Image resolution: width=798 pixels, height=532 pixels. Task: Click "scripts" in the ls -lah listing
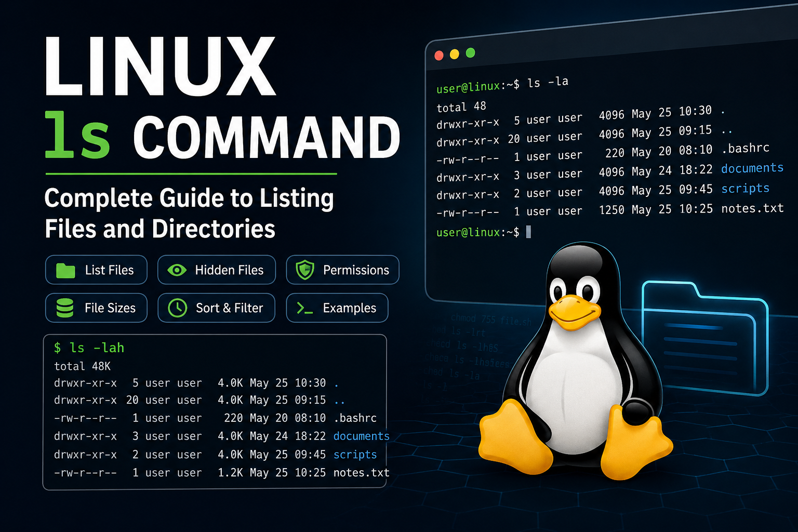[x=355, y=455]
